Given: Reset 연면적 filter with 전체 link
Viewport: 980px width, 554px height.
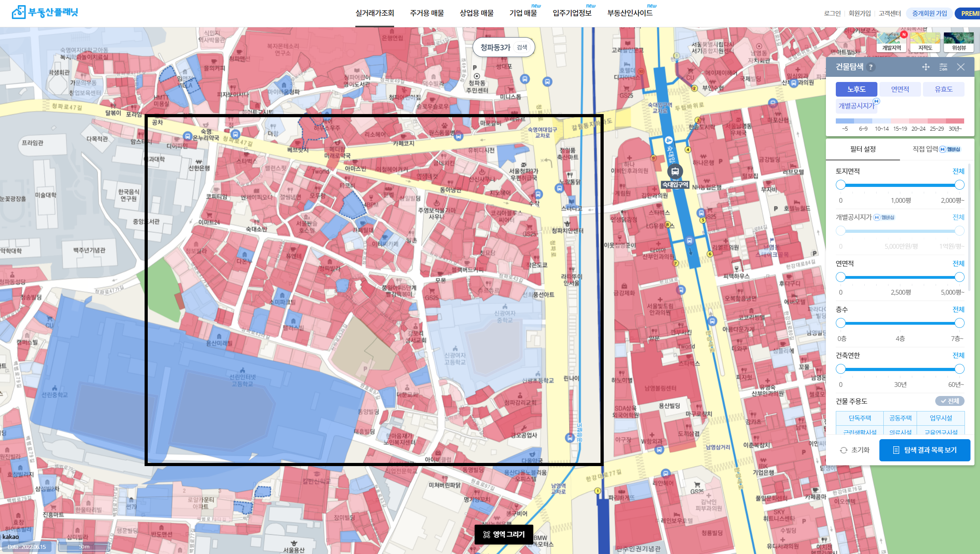Looking at the screenshot, I should coord(958,263).
